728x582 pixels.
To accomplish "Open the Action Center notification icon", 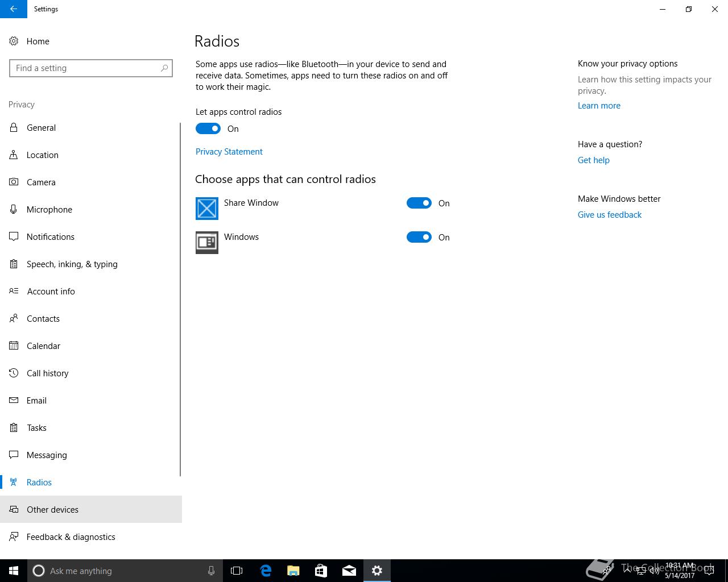I will 709,571.
